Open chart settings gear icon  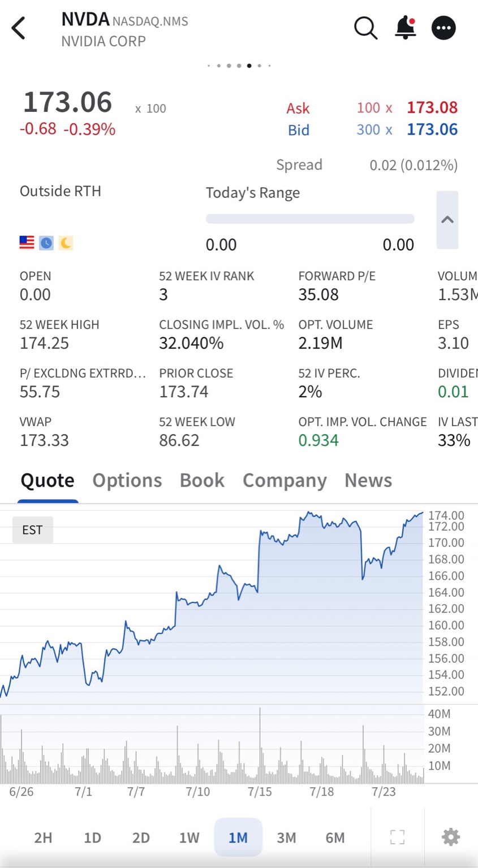(451, 837)
